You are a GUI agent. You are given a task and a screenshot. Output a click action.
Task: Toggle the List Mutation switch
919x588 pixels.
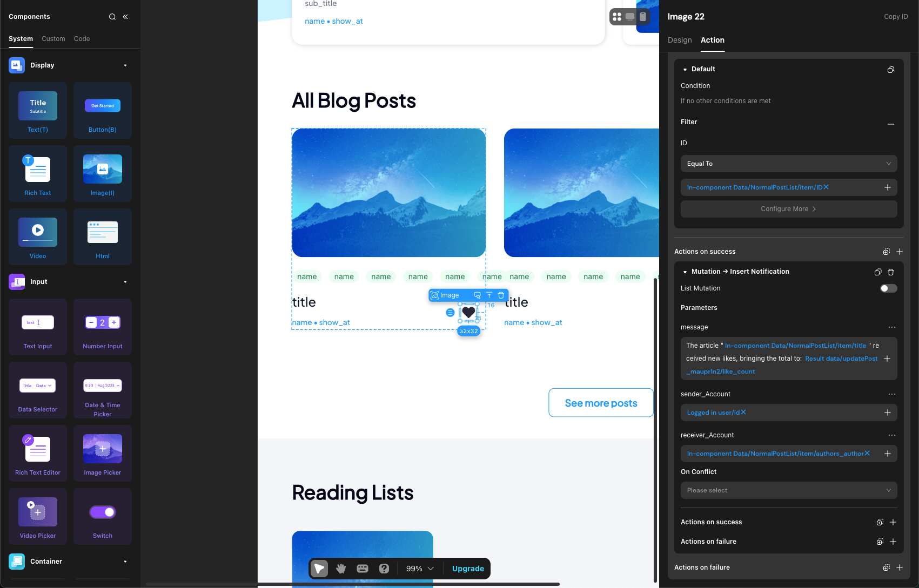click(x=888, y=288)
